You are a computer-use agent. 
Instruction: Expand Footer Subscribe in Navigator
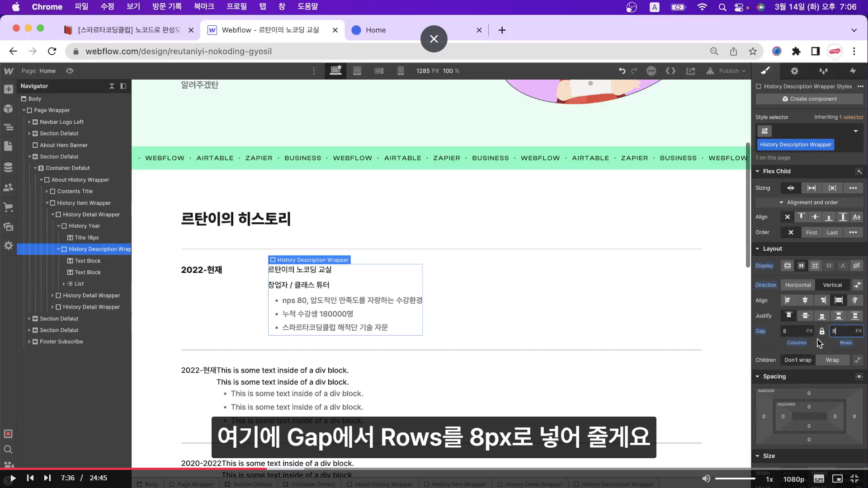pos(29,342)
